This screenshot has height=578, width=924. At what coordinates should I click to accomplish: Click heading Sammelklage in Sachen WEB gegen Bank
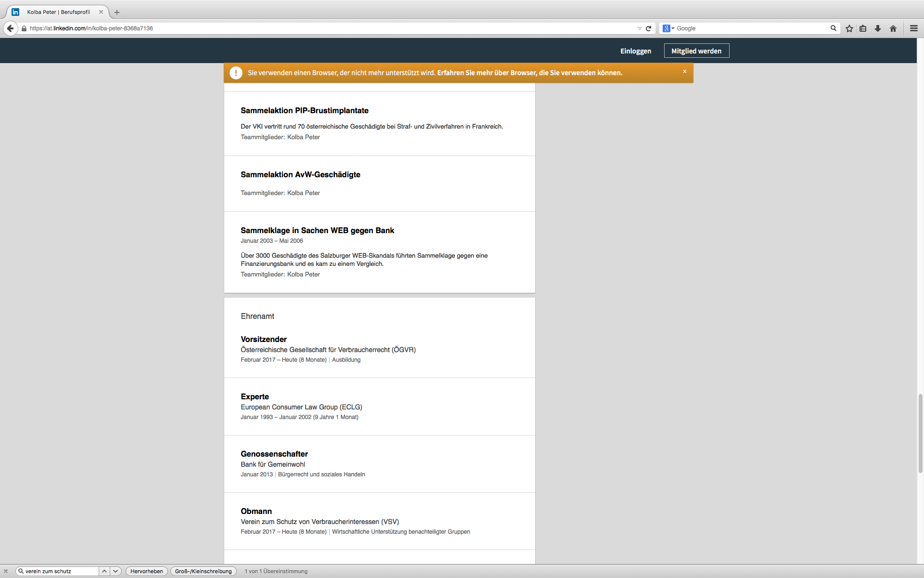click(x=317, y=230)
